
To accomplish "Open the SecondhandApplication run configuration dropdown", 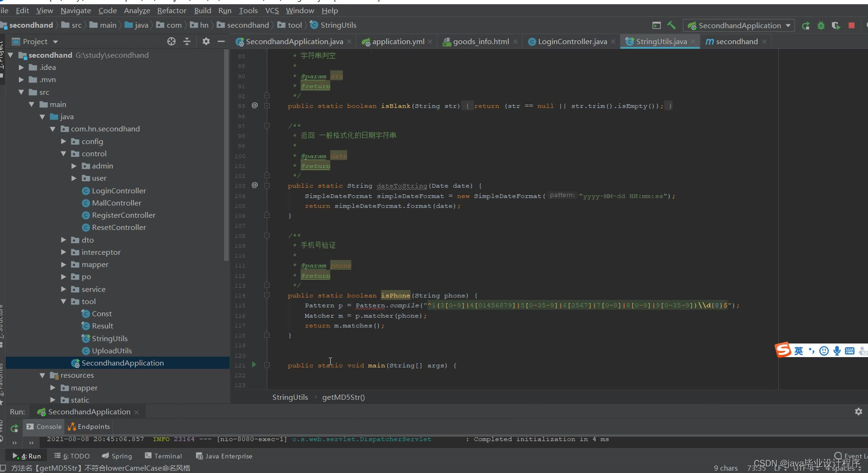I will pos(738,25).
